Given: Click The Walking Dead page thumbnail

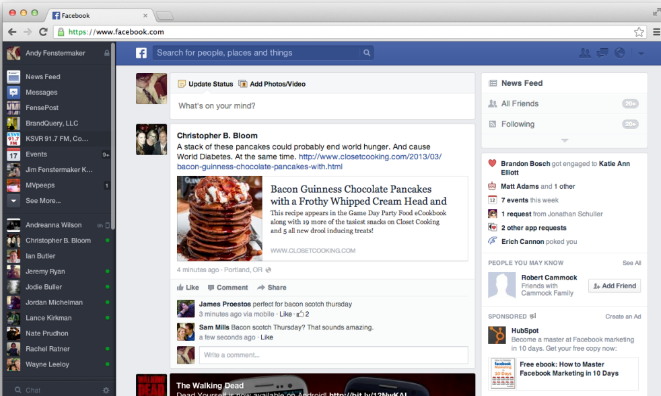Looking at the screenshot, I should (151, 385).
